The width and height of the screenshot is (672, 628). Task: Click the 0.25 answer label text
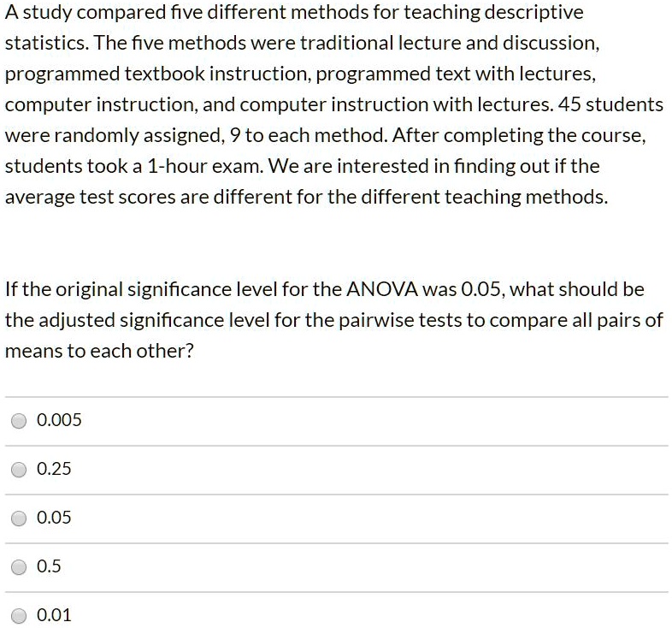coord(56,469)
